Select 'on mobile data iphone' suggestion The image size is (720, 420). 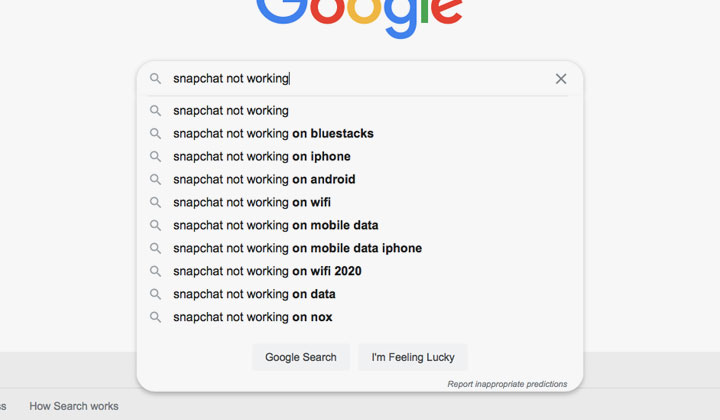click(360, 248)
